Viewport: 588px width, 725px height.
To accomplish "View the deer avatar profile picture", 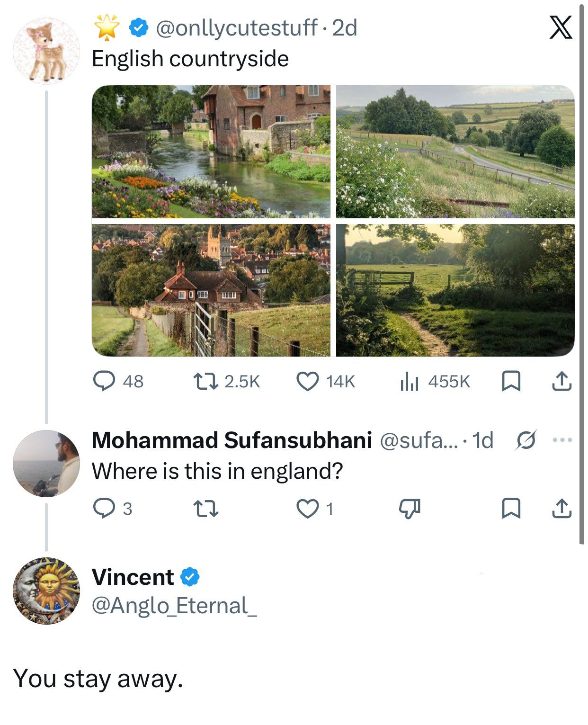I will pyautogui.click(x=46, y=51).
